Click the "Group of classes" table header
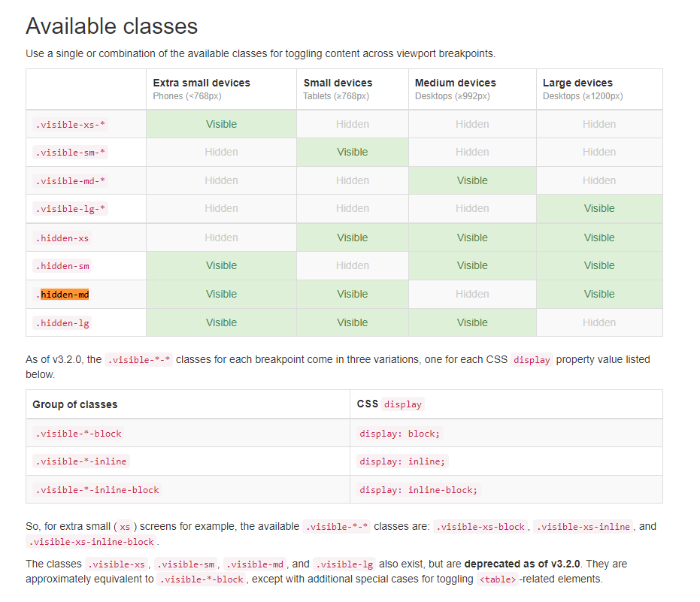The height and width of the screenshot is (602, 700). point(75,404)
